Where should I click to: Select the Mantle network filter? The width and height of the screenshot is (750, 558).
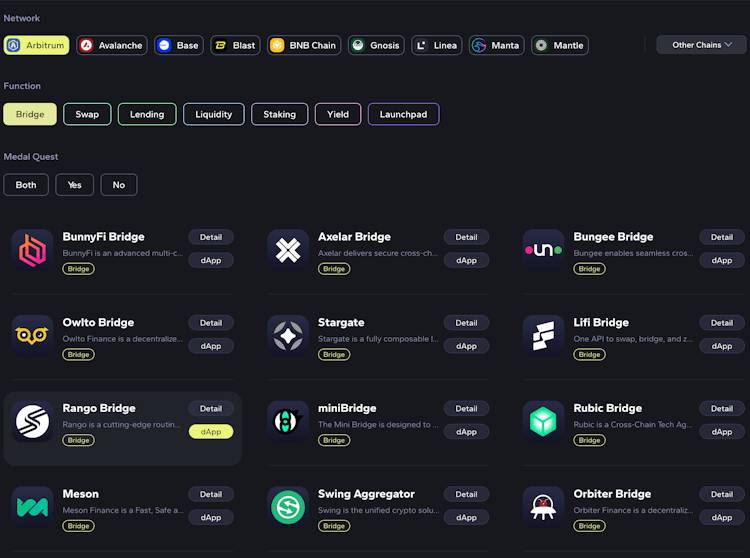560,45
